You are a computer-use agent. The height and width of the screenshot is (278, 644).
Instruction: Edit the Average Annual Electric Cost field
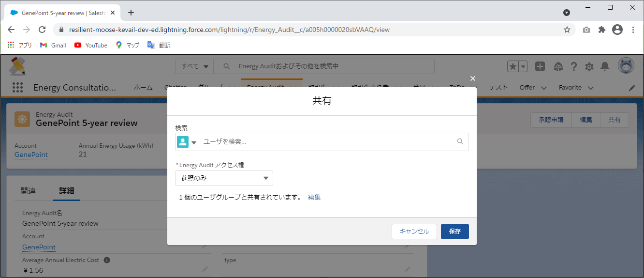pos(205,269)
